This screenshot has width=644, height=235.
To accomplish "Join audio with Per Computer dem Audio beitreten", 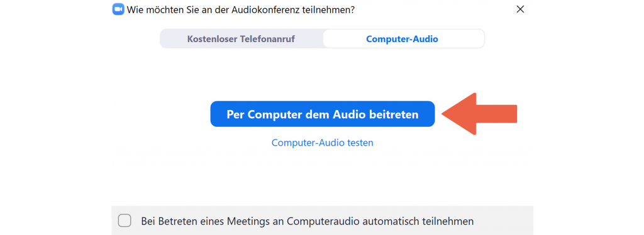I will pos(323,114).
